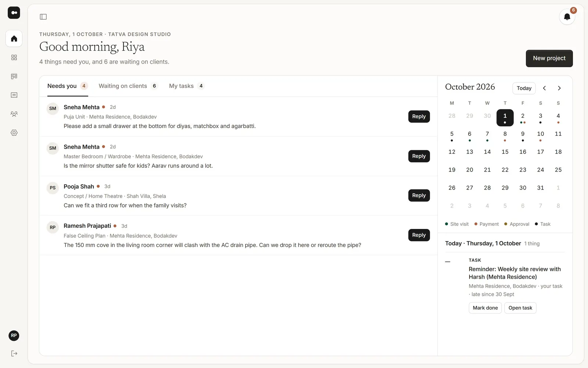Select October 15 in the calendar
This screenshot has width=588, height=368.
click(x=505, y=152)
